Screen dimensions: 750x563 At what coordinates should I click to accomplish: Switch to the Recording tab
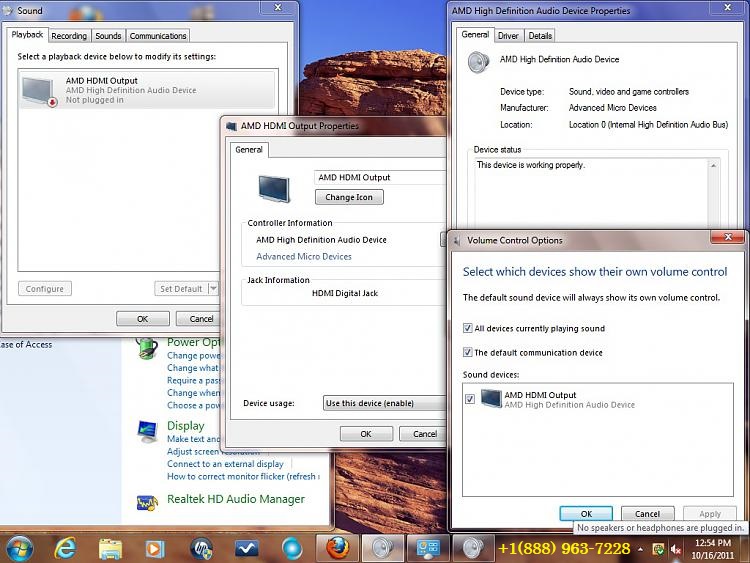[69, 36]
